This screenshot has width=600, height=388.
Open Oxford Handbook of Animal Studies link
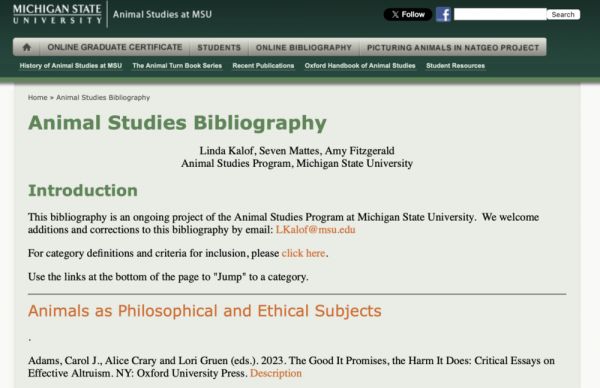pyautogui.click(x=360, y=66)
